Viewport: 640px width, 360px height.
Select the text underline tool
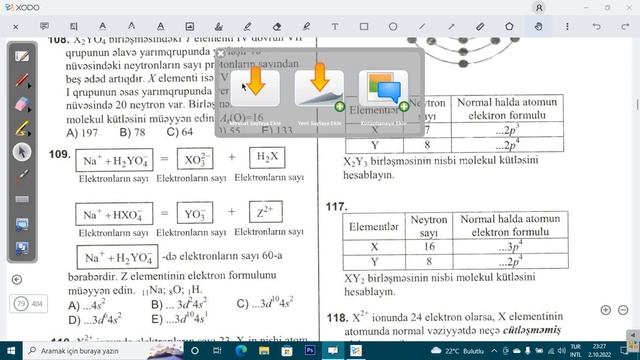coord(102,27)
